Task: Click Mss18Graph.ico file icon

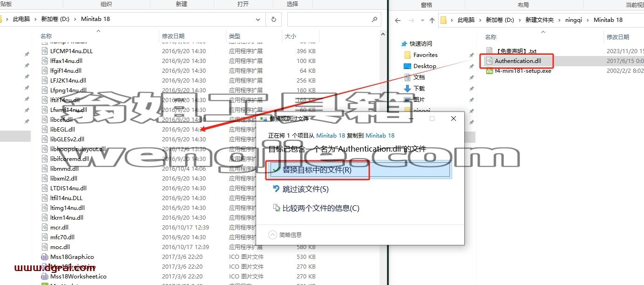Action: point(45,257)
